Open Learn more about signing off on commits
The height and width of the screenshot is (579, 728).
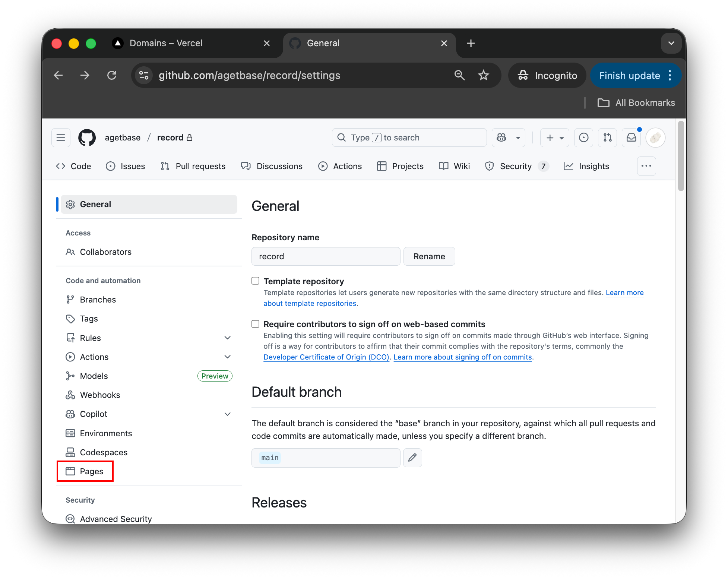click(462, 357)
